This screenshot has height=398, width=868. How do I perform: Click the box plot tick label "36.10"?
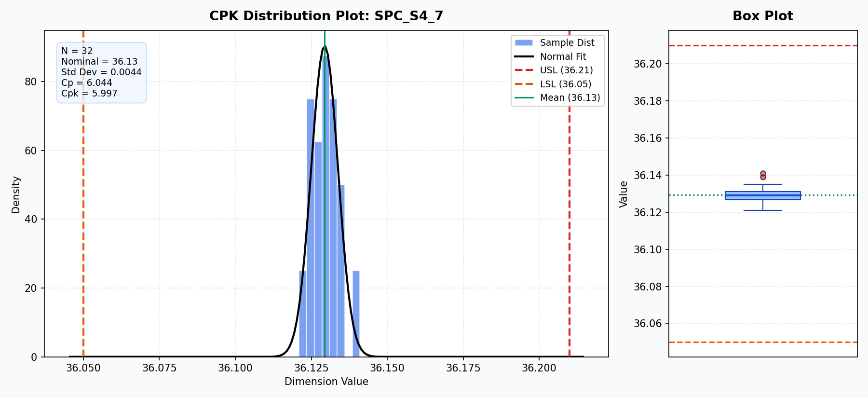[x=648, y=250]
